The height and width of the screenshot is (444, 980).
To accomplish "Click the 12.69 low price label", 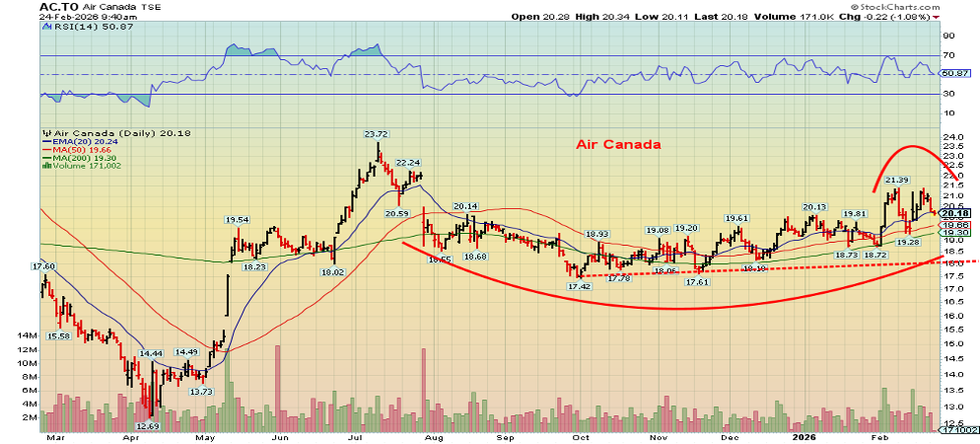I will [147, 425].
